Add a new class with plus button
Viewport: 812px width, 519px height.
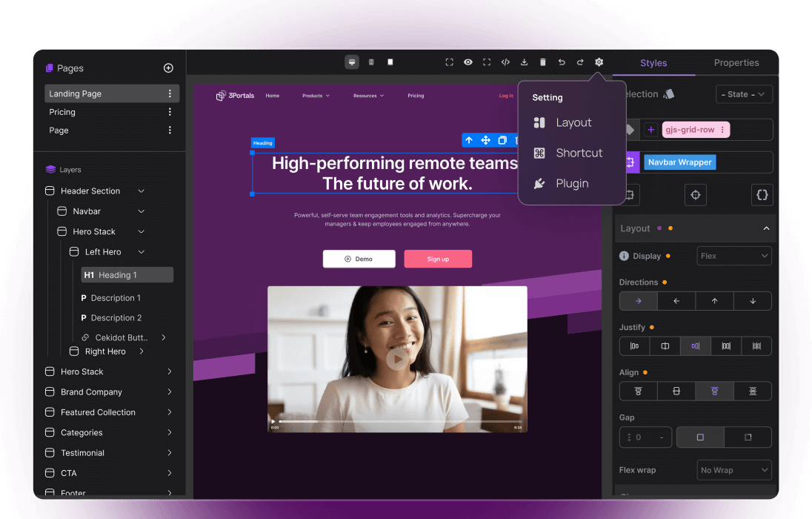pos(651,130)
